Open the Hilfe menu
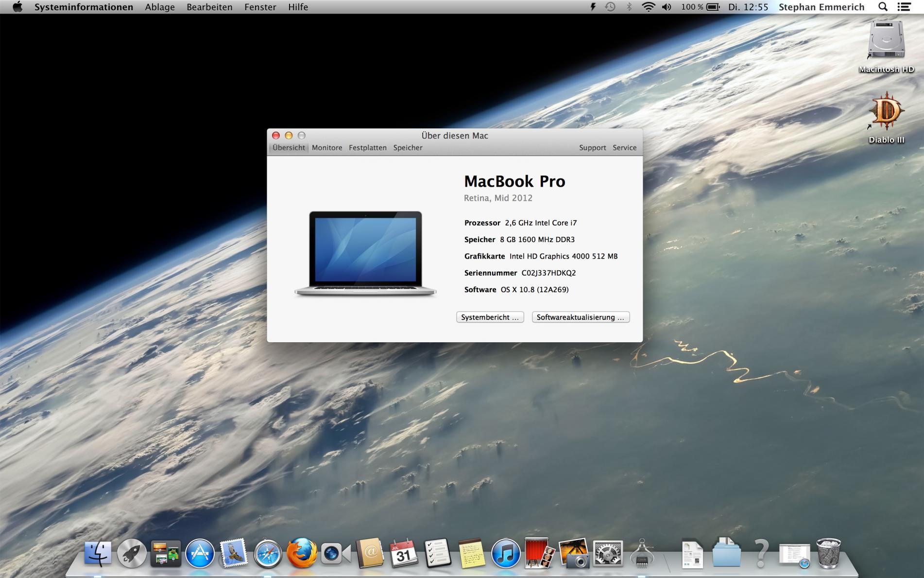The width and height of the screenshot is (924, 578). tap(298, 7)
